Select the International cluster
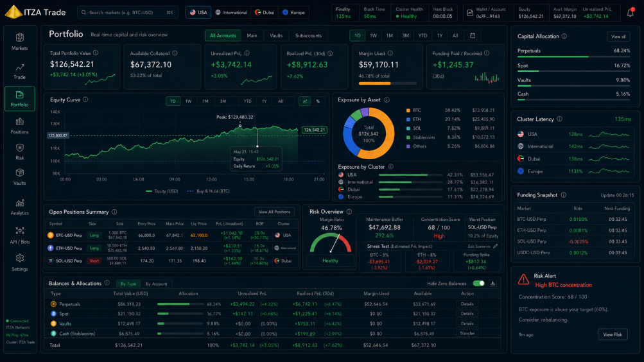644x362 pixels. tap(232, 12)
